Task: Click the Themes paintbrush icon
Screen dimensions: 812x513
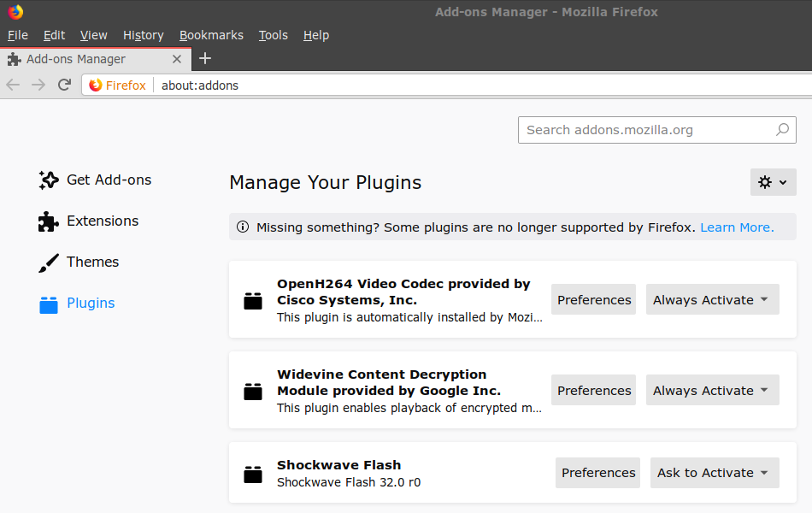Action: pos(48,262)
